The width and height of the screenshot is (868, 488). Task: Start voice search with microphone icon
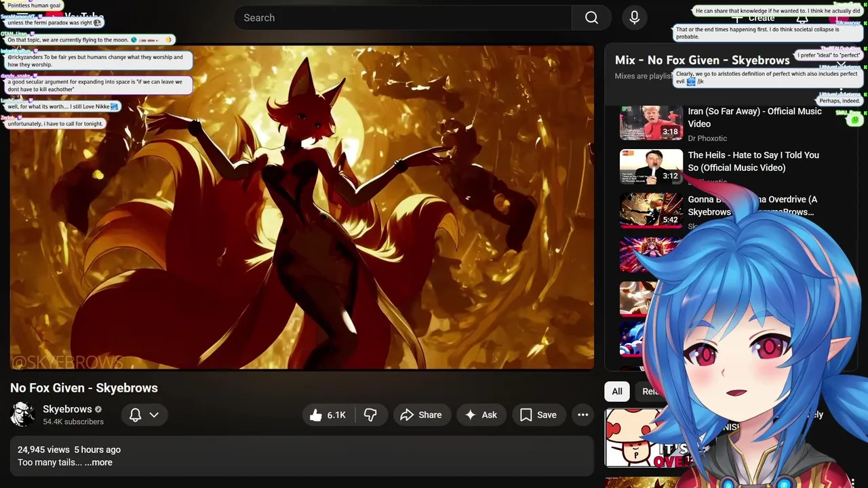[x=635, y=18]
